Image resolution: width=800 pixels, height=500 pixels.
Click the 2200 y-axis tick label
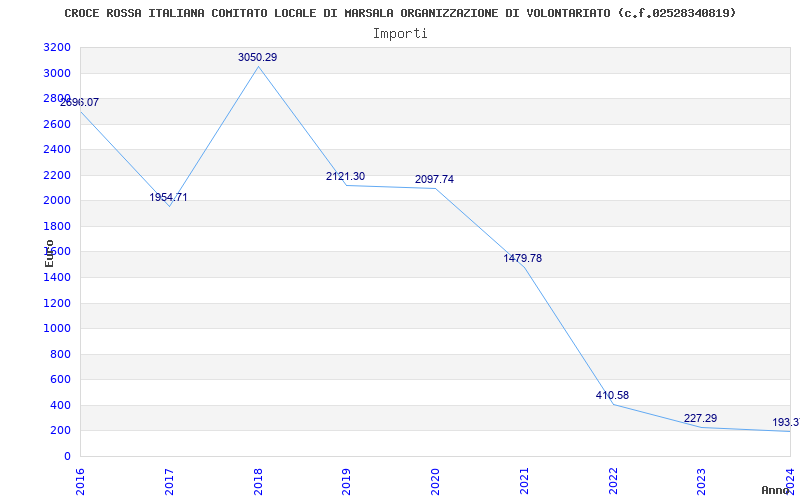click(57, 176)
